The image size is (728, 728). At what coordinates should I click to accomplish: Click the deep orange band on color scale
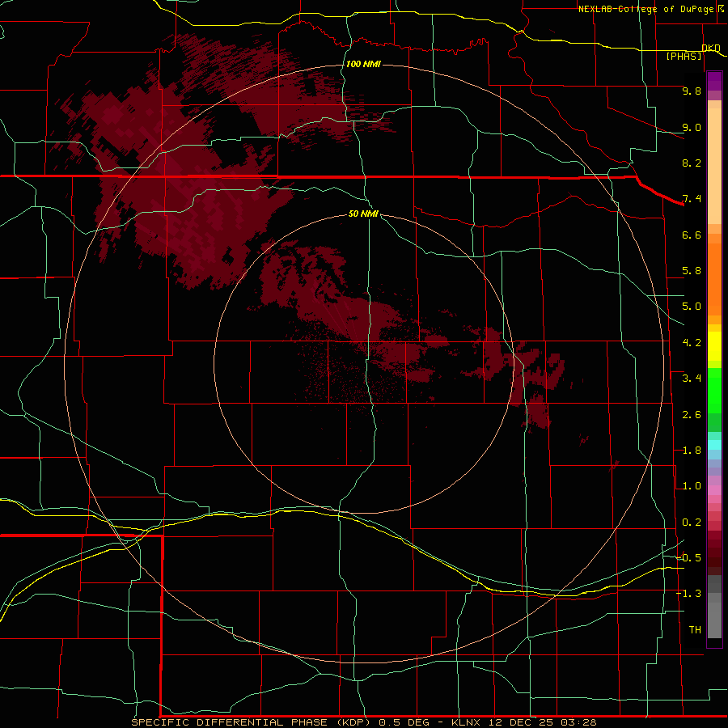(714, 279)
